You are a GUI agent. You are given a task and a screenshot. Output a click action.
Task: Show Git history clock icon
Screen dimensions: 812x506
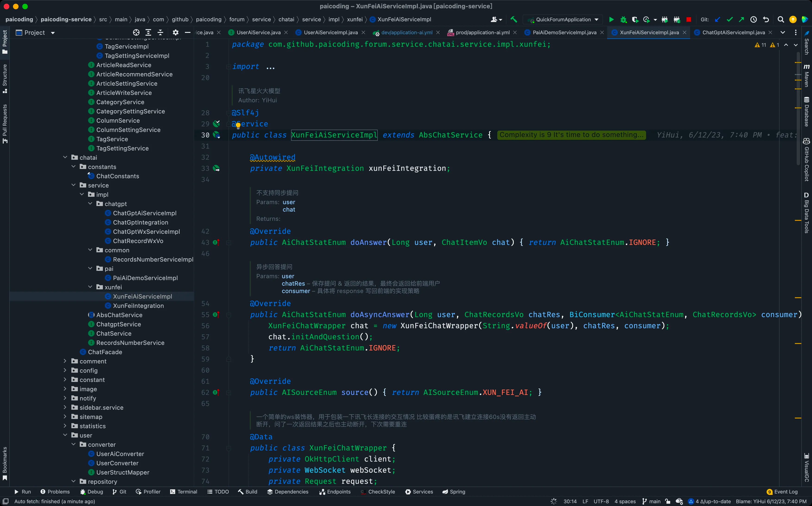click(753, 19)
